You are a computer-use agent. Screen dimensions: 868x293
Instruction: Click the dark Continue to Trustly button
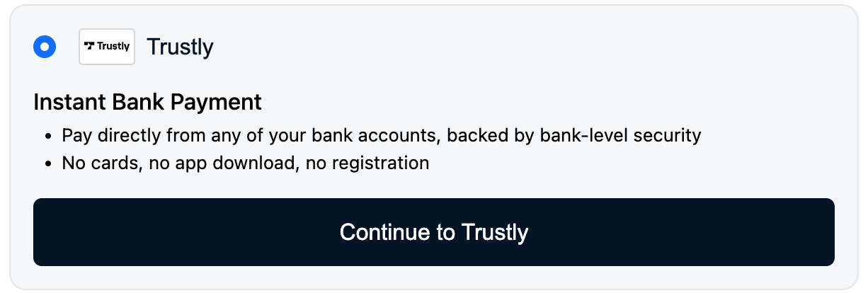click(x=434, y=232)
